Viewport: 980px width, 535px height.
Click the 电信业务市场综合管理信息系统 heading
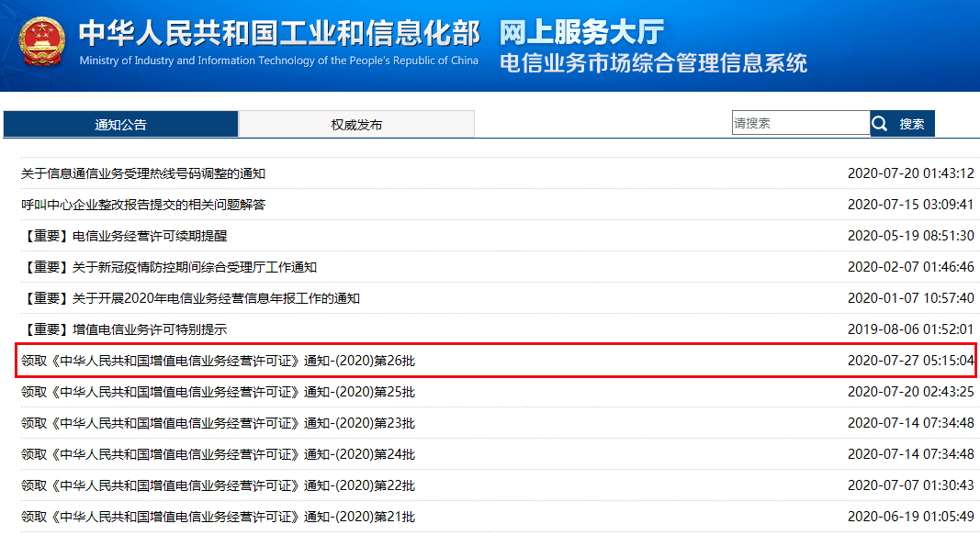click(653, 63)
